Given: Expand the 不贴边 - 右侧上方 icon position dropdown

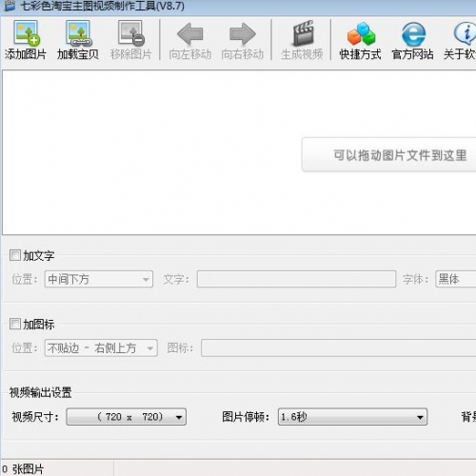Looking at the screenshot, I should (x=101, y=348).
